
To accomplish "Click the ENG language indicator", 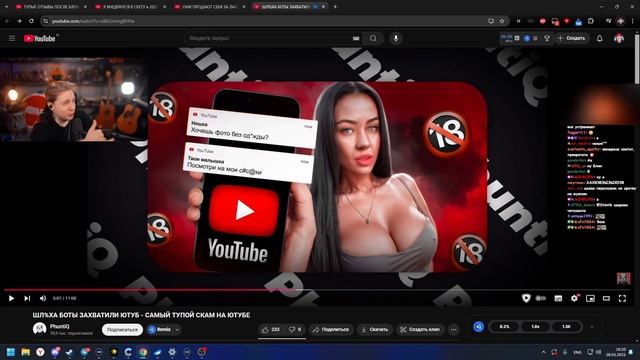I will [x=578, y=352].
